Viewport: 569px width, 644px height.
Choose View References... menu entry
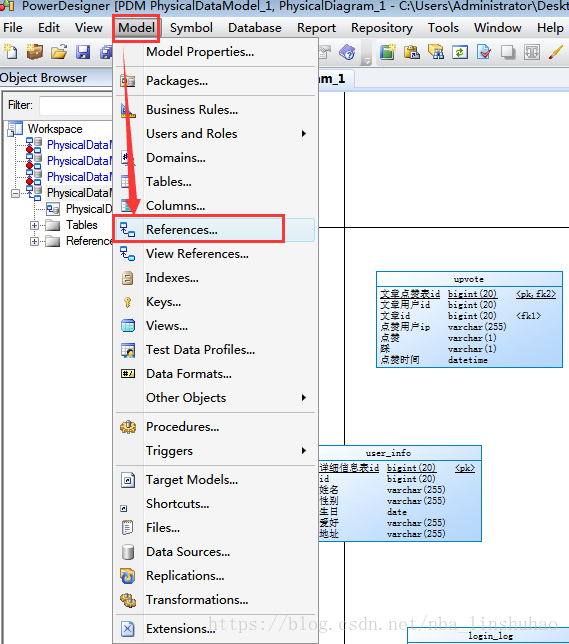214,254
